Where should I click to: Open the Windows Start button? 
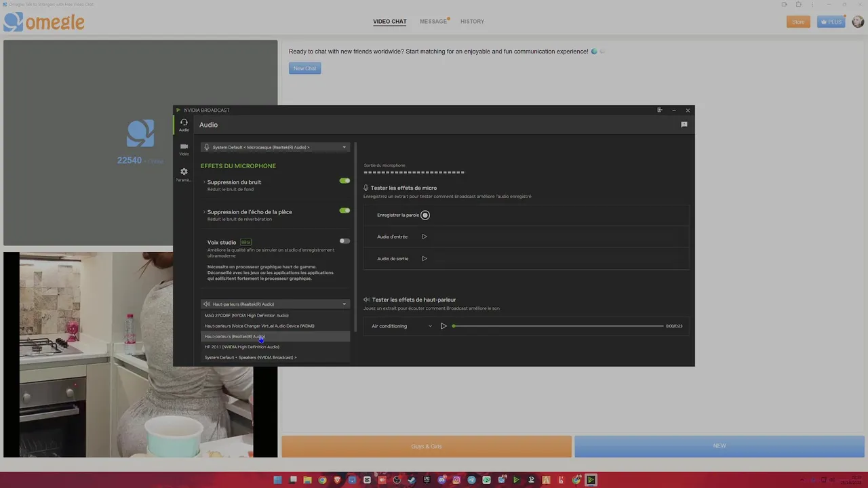pos(277,480)
